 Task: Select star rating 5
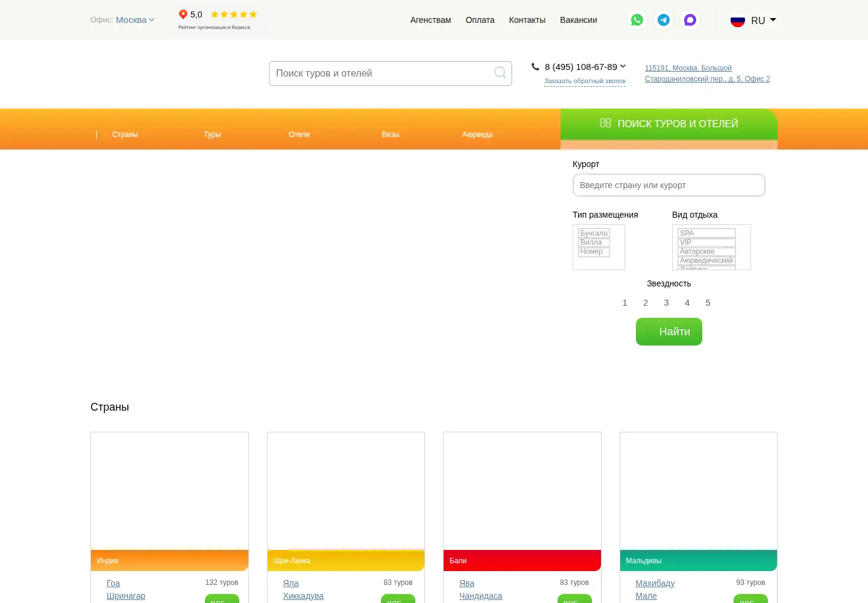coord(708,303)
